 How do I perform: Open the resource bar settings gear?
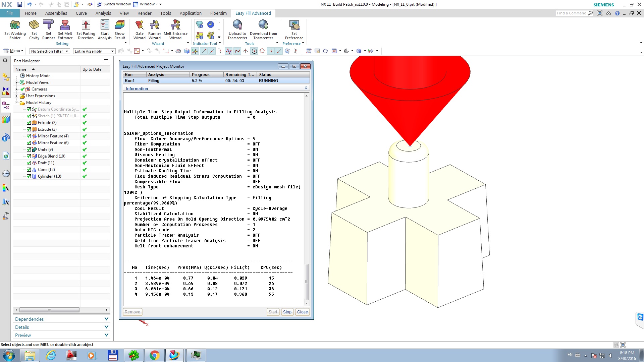pyautogui.click(x=5, y=61)
